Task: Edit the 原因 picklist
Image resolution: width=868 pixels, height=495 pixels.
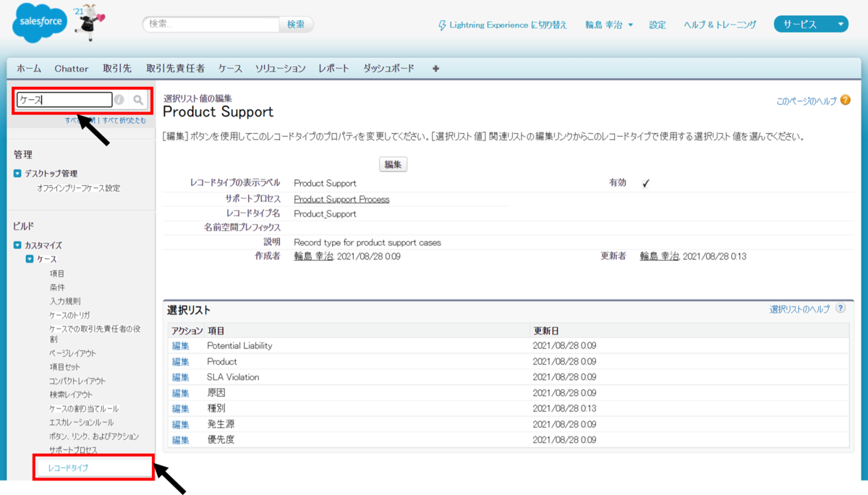Action: click(180, 394)
